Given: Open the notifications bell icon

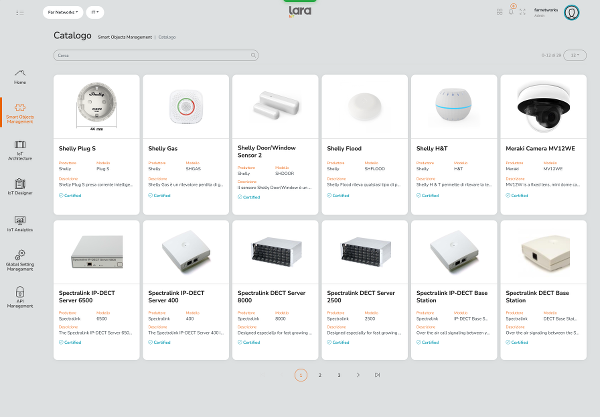Looking at the screenshot, I should point(511,11).
